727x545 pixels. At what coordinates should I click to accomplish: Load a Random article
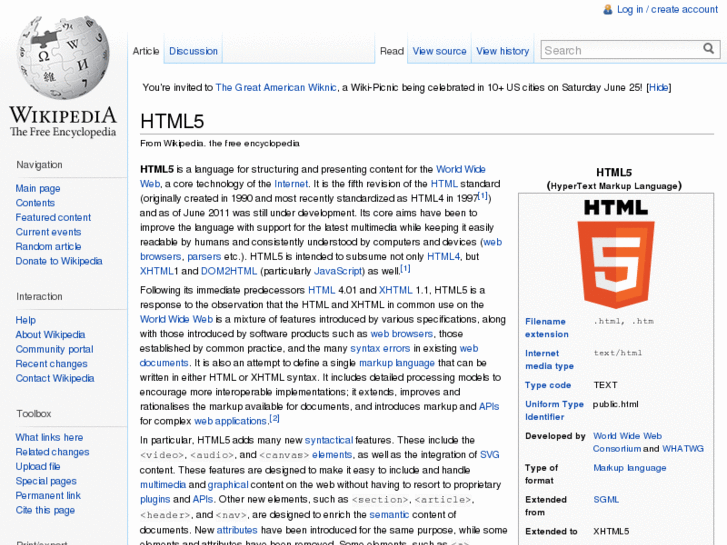pyautogui.click(x=48, y=246)
